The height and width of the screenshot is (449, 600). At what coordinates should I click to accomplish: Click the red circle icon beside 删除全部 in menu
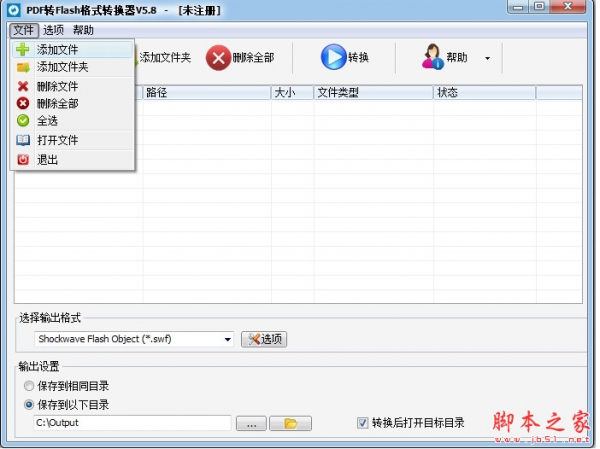[23, 103]
